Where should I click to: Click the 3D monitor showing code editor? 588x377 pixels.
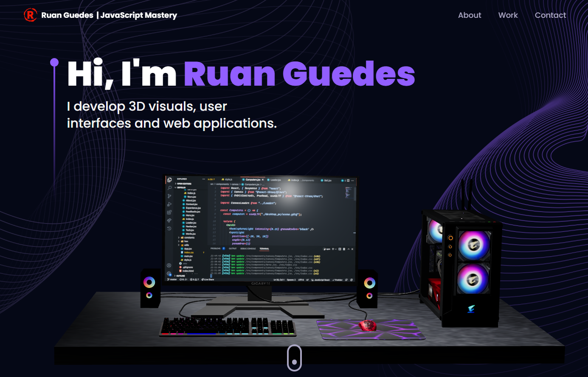pyautogui.click(x=261, y=230)
